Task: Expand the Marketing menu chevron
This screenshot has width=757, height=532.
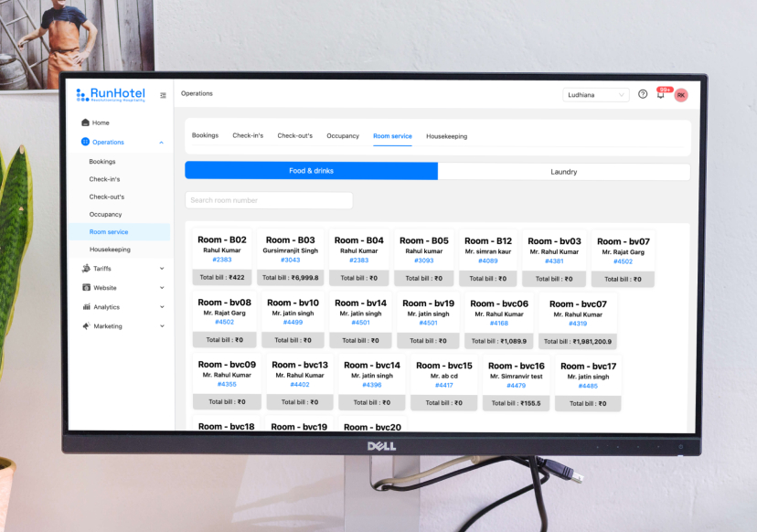Action: pos(162,326)
